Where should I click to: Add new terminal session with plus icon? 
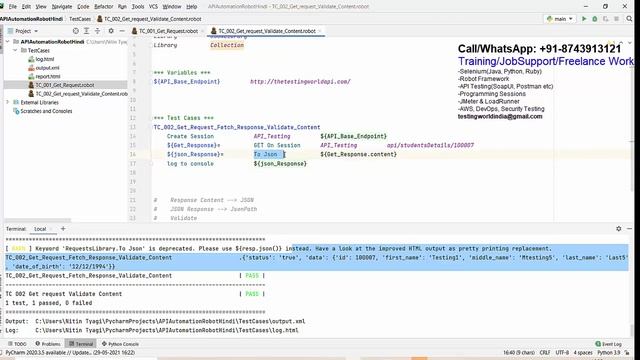[x=63, y=229]
